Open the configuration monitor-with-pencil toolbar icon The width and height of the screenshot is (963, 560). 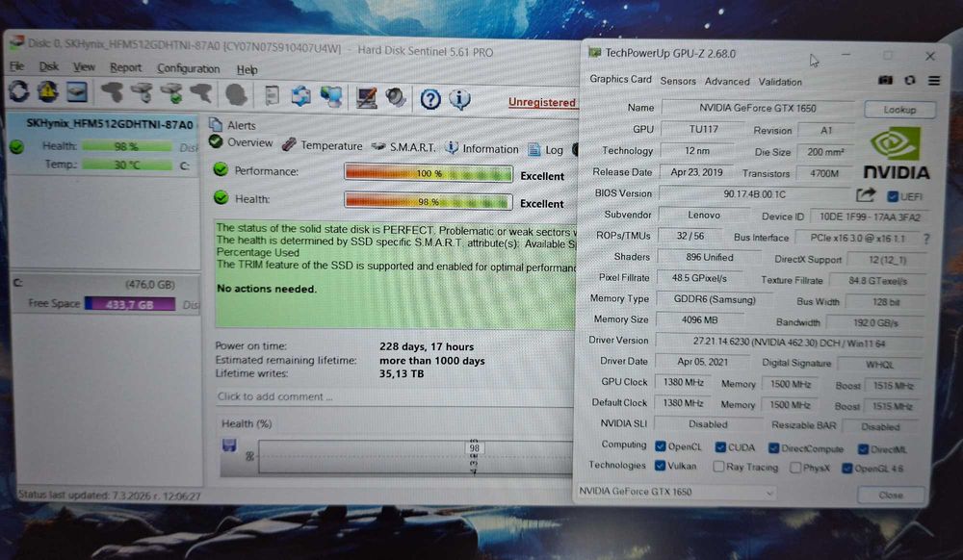click(x=367, y=97)
